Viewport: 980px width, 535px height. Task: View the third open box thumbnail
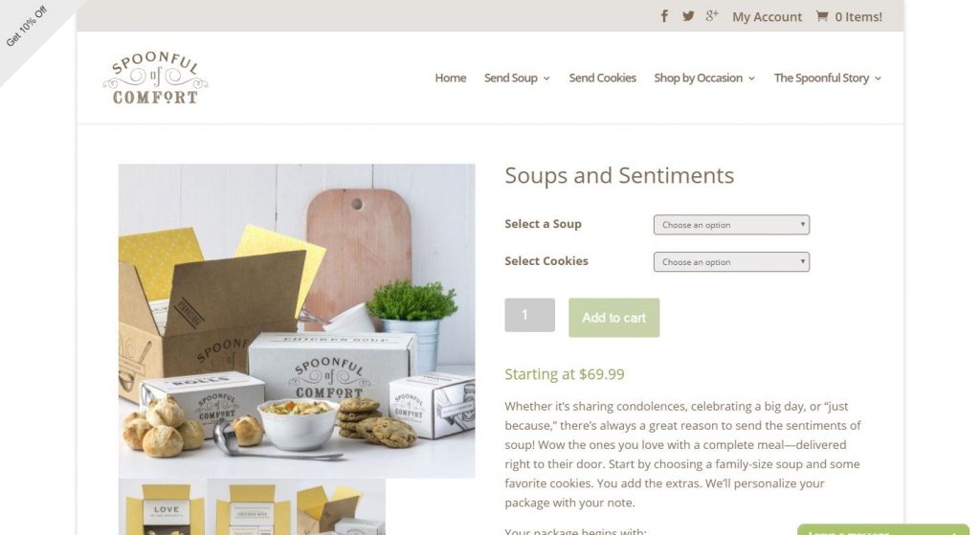pos(341,507)
